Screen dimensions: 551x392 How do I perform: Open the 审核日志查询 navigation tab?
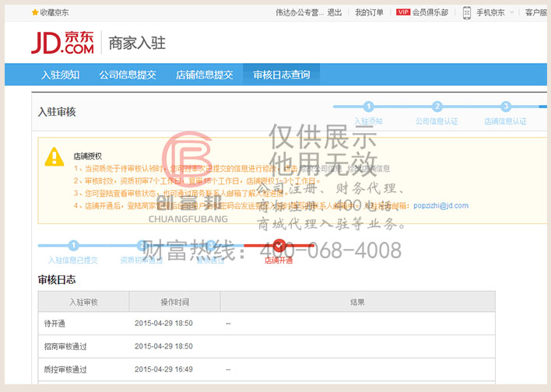click(x=282, y=75)
